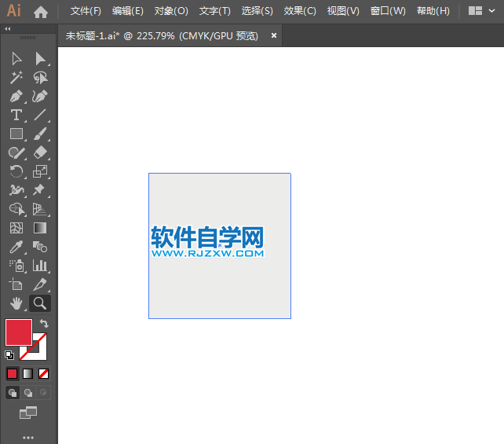Select the Hand tool
The height and width of the screenshot is (444, 504).
(x=16, y=303)
